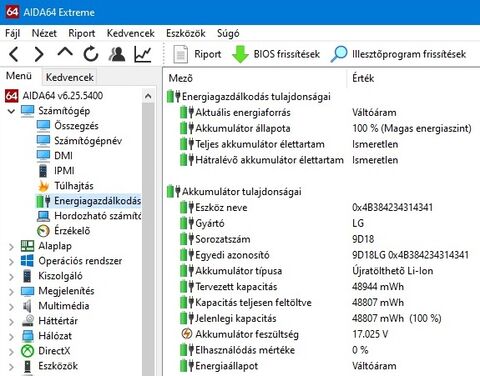The image size is (480, 376).
Task: Open BIOS frissítések toolbar button
Action: click(x=276, y=54)
